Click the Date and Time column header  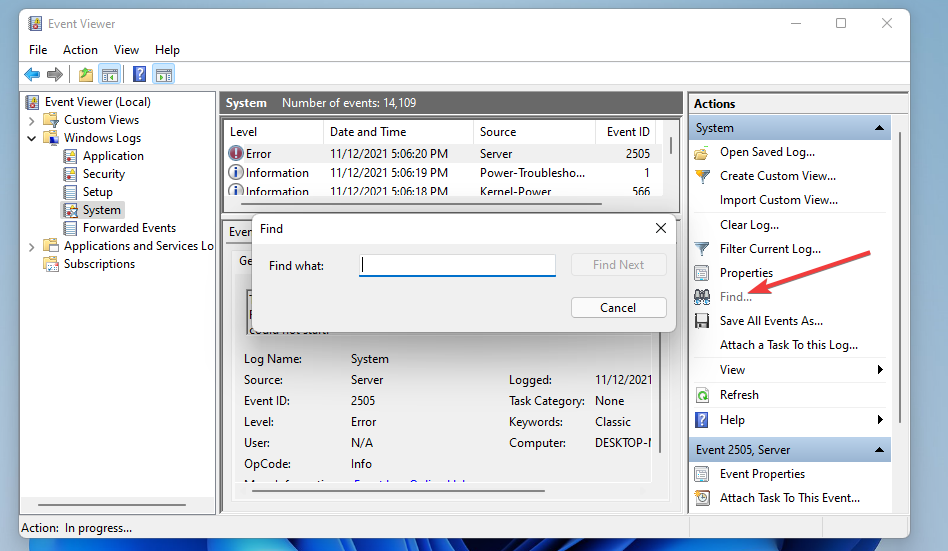398,132
